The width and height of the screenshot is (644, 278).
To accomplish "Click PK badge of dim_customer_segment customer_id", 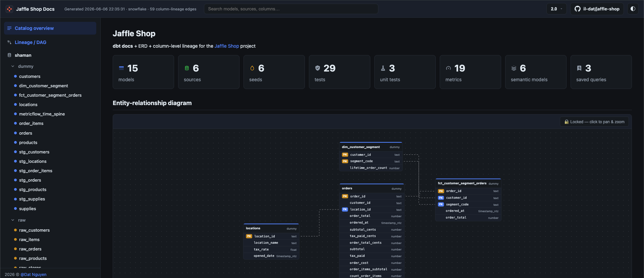I will point(345,155).
